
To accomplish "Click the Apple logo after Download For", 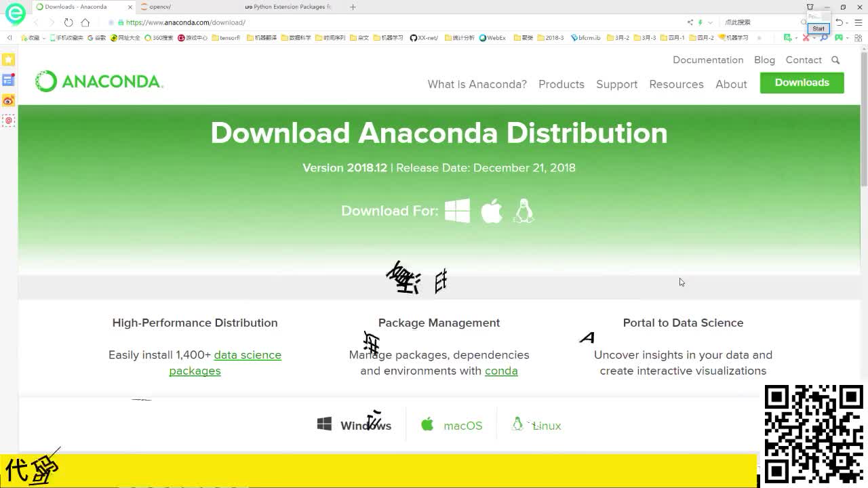I will coord(492,211).
